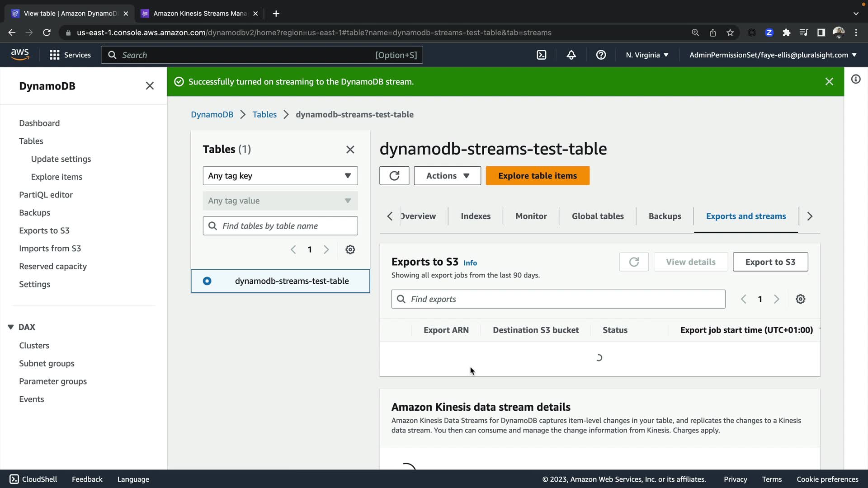
Task: Refresh the table details view
Action: click(x=394, y=176)
